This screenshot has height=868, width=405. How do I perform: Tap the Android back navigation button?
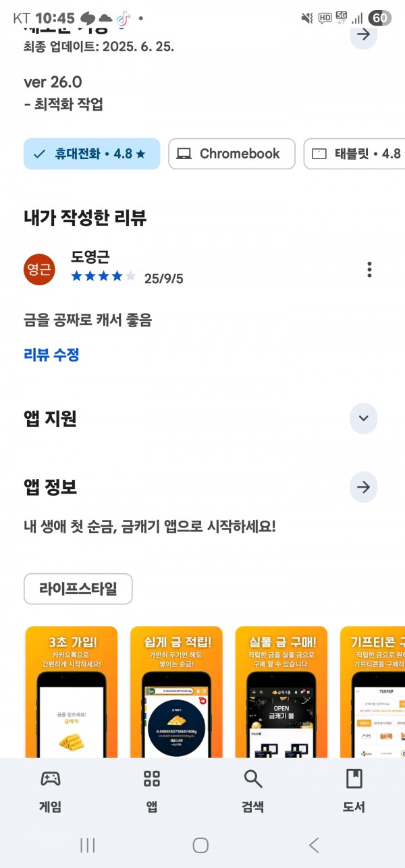(313, 845)
